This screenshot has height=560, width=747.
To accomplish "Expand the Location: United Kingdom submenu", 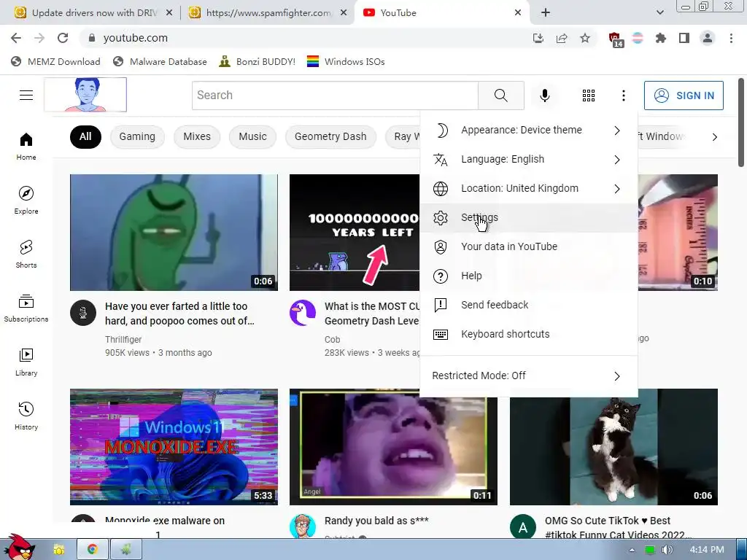I will [x=528, y=189].
